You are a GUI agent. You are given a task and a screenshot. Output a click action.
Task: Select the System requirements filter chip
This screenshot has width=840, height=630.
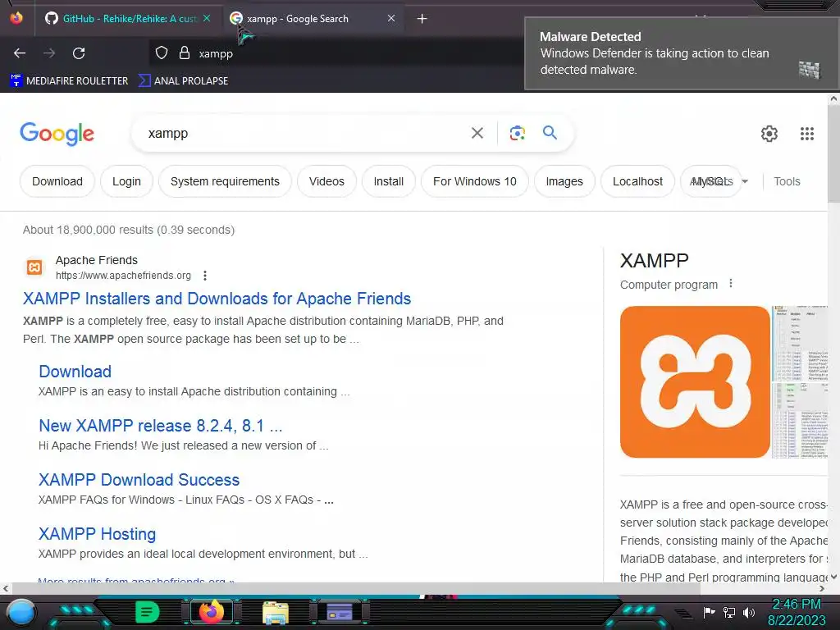[x=225, y=181]
